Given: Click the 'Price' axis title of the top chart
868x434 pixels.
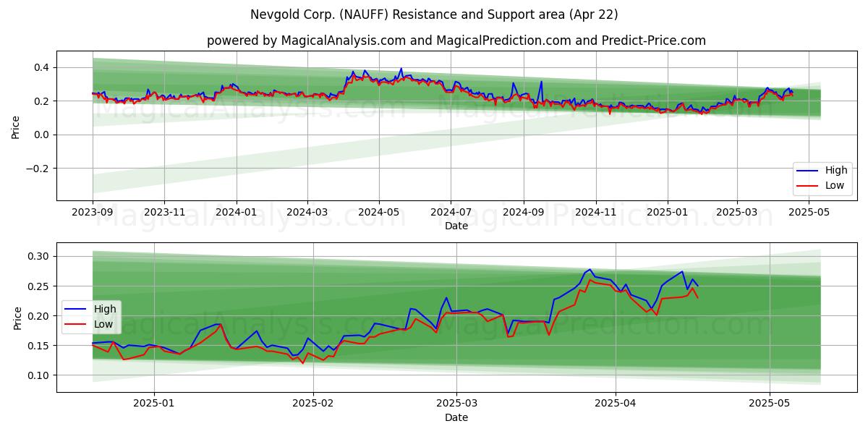Looking at the screenshot, I should pos(16,127).
